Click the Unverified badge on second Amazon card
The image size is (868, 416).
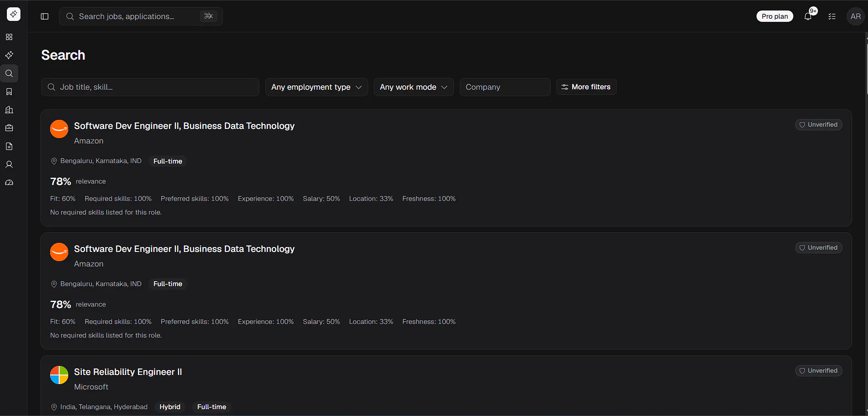pyautogui.click(x=819, y=248)
